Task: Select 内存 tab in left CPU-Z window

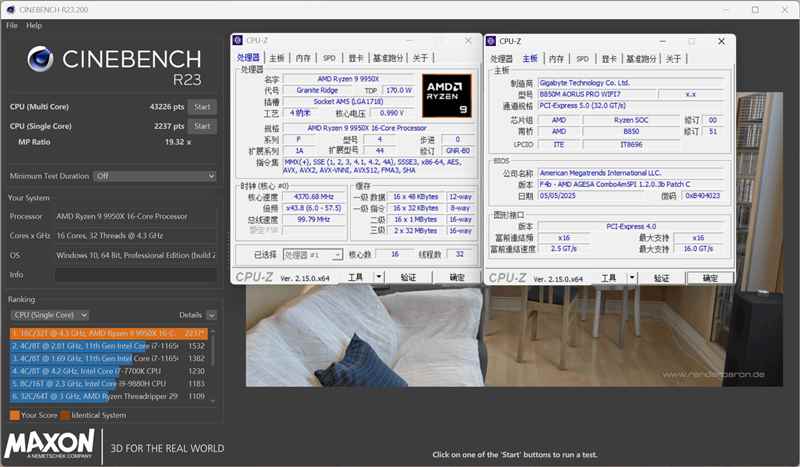Action: (x=303, y=58)
